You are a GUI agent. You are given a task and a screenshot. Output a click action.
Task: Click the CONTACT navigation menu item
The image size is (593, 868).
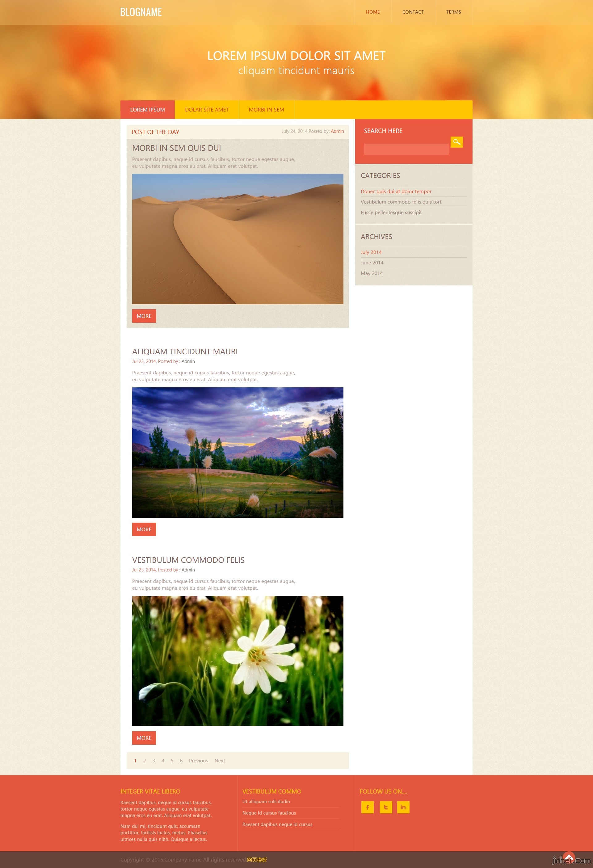click(412, 12)
